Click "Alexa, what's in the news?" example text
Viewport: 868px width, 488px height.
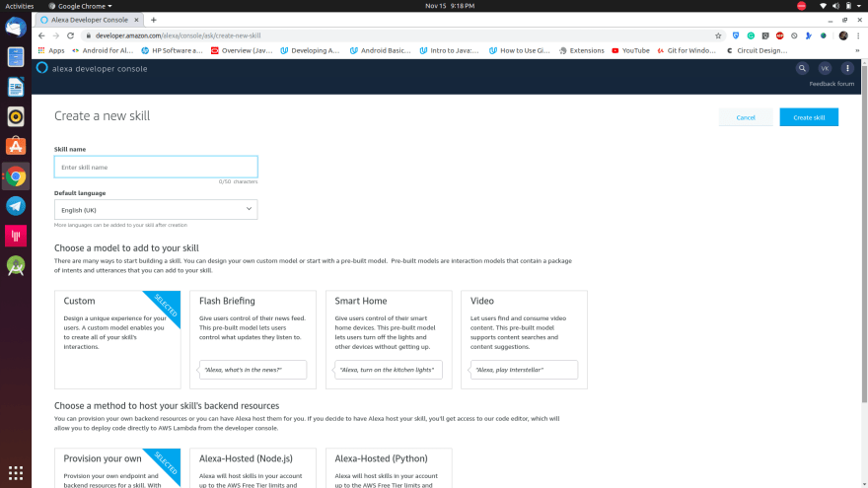243,370
